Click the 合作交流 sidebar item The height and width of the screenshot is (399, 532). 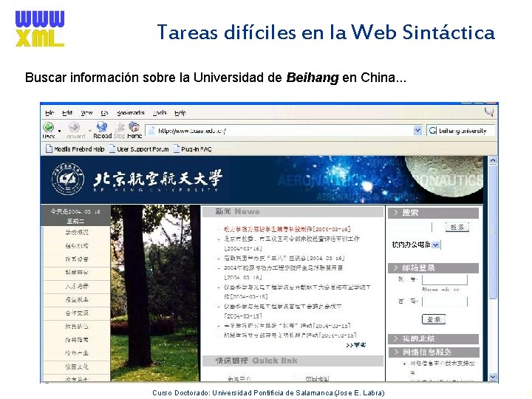(x=77, y=313)
